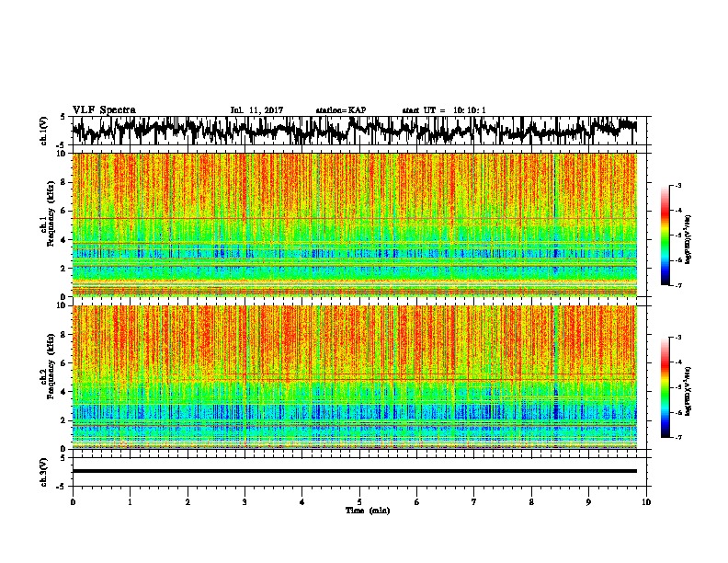
Task: Click the ch.2 'Frequency (kHz)' axis label
Action: point(51,366)
